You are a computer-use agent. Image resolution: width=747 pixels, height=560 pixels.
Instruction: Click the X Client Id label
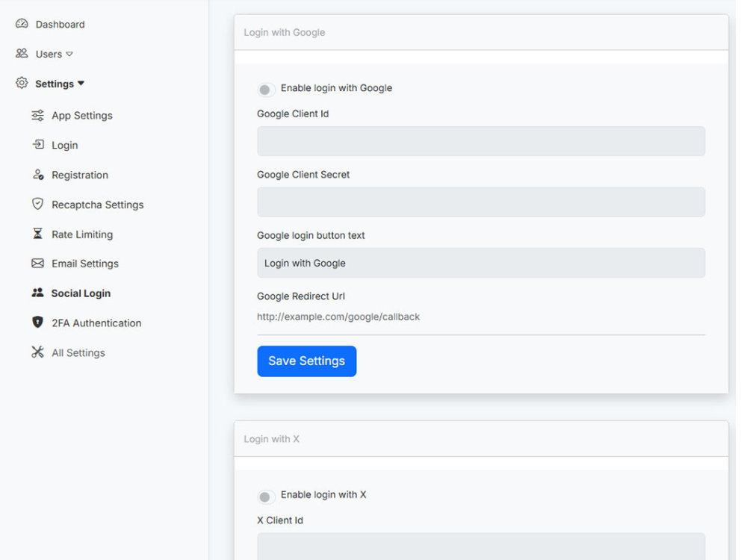(280, 520)
